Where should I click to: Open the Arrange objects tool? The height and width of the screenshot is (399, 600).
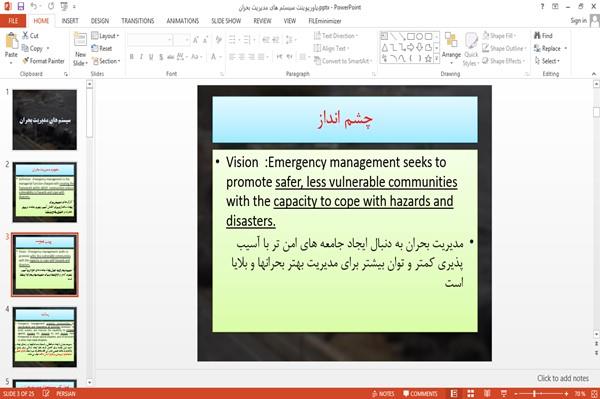(x=451, y=41)
